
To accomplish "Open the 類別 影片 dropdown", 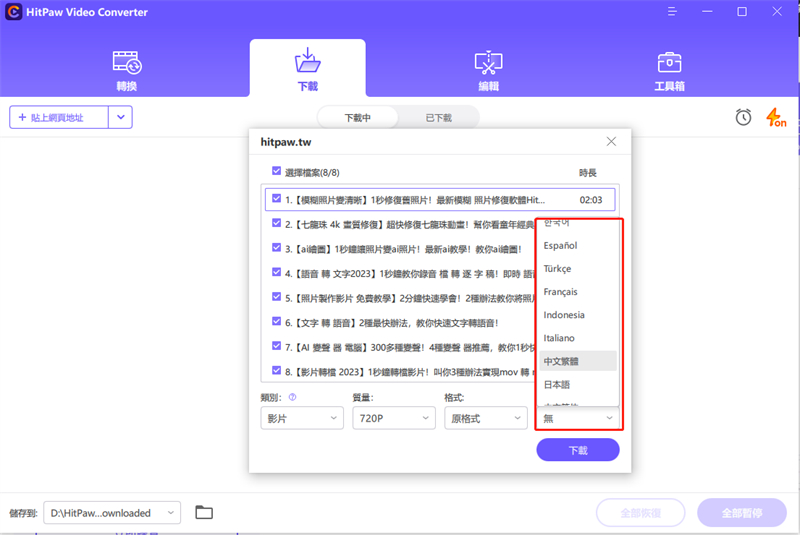I will (302, 418).
